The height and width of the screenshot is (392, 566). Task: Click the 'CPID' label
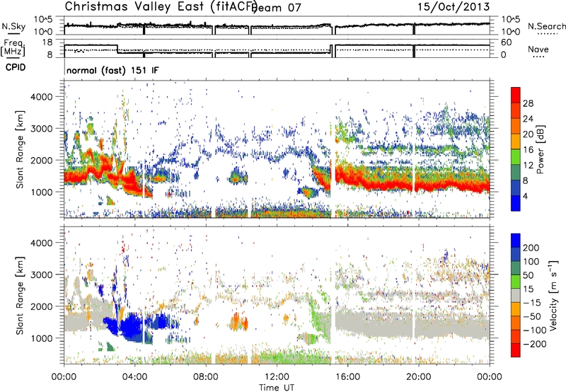point(16,67)
